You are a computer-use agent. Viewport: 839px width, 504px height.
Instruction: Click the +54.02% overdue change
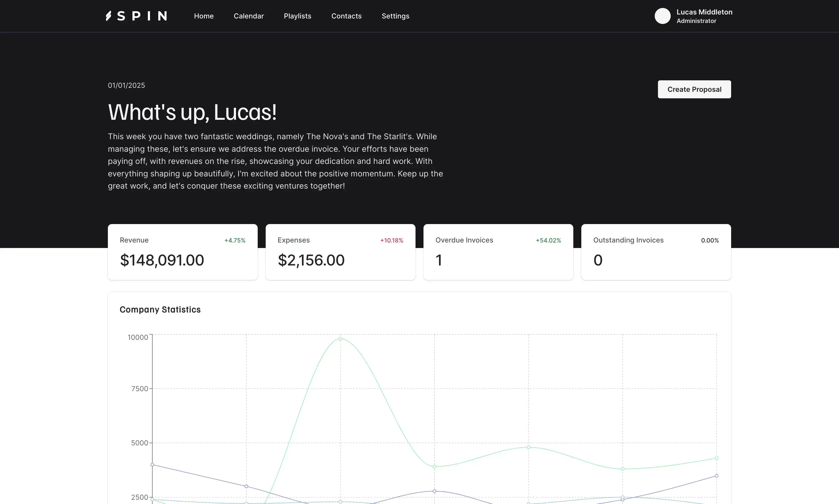[548, 241]
